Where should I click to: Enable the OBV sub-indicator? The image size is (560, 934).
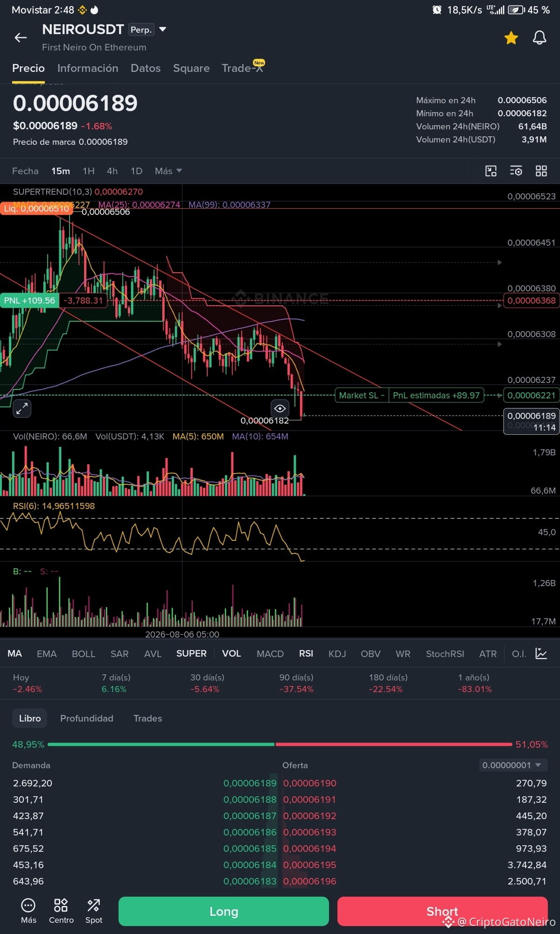[371, 654]
